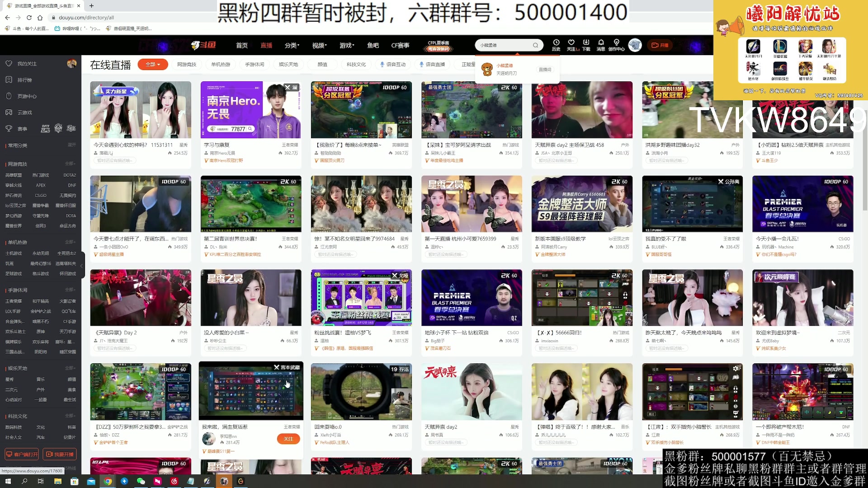Open 创作中心 creator center icon
The width and height of the screenshot is (868, 488).
pyautogui.click(x=616, y=45)
